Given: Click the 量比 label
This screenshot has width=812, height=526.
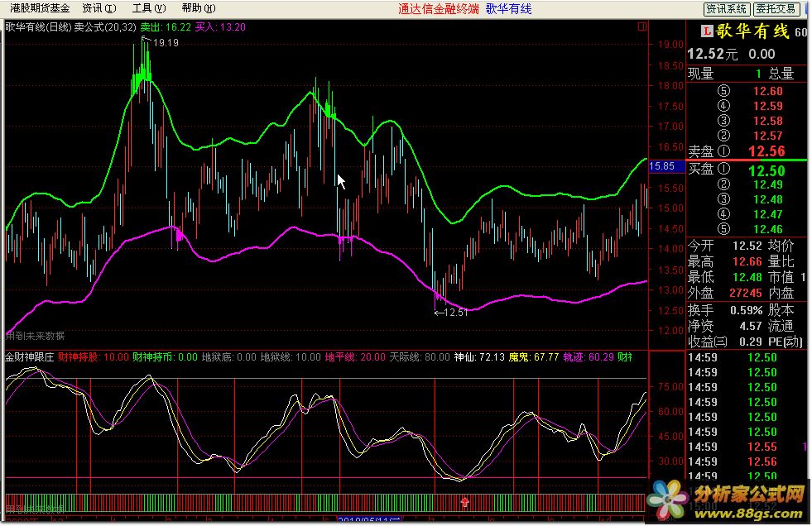Looking at the screenshot, I should tap(781, 261).
